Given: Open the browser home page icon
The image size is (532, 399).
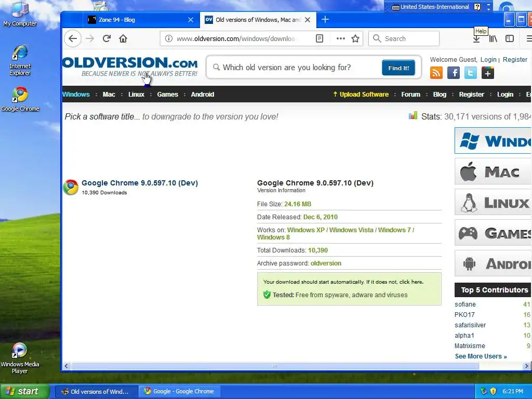Looking at the screenshot, I should pyautogui.click(x=123, y=38).
